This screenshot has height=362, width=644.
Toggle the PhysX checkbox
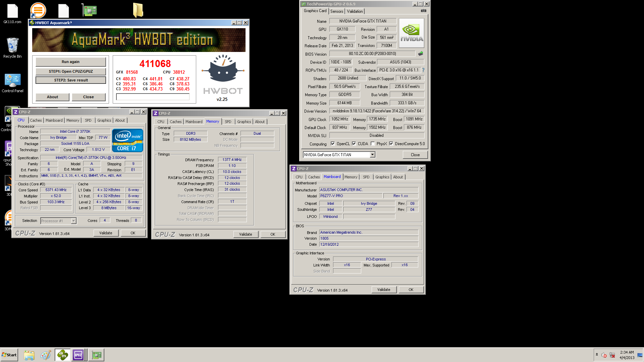coord(373,144)
